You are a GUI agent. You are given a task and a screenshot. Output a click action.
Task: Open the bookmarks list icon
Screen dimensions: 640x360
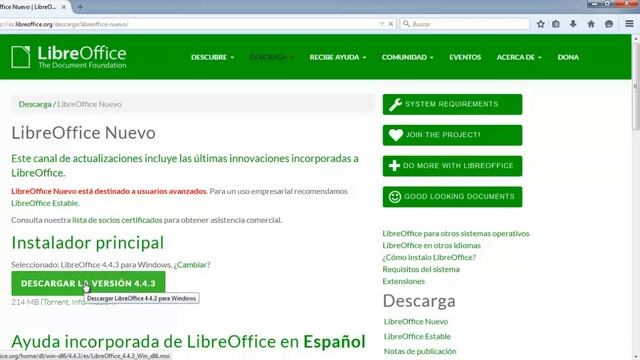[556, 24]
